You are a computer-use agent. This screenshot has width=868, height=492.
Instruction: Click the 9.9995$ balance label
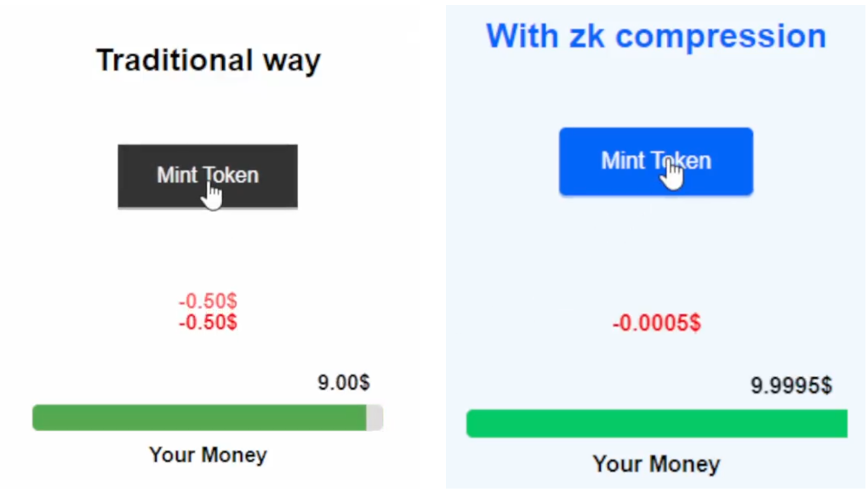click(x=791, y=386)
